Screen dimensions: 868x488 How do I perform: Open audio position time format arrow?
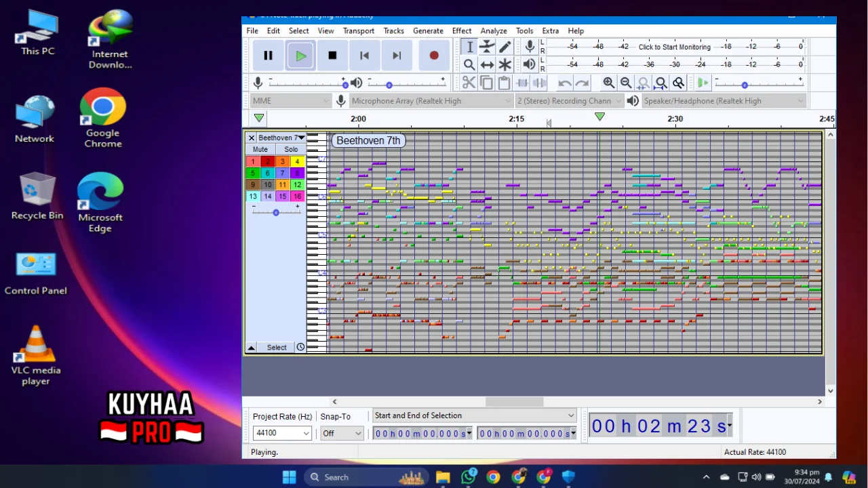[730, 426]
